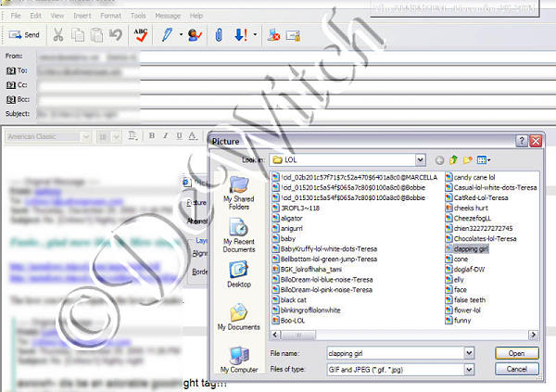Go to Desktop in the places bar
The width and height of the screenshot is (556, 392).
tap(238, 275)
